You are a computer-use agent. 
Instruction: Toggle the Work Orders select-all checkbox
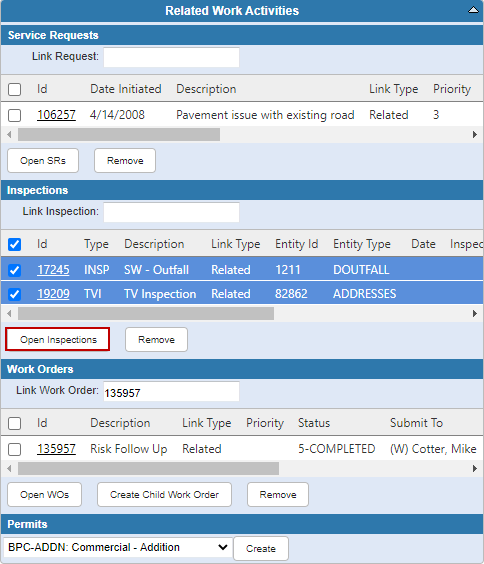click(x=14, y=423)
